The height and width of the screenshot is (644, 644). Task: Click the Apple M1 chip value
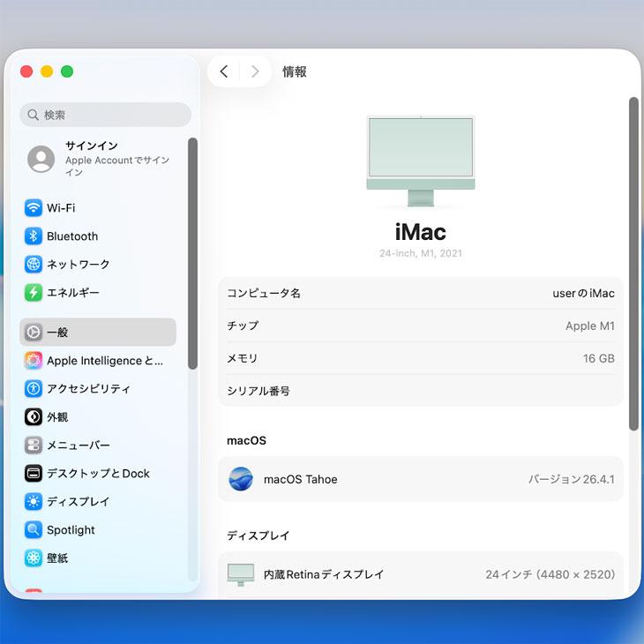(x=590, y=326)
